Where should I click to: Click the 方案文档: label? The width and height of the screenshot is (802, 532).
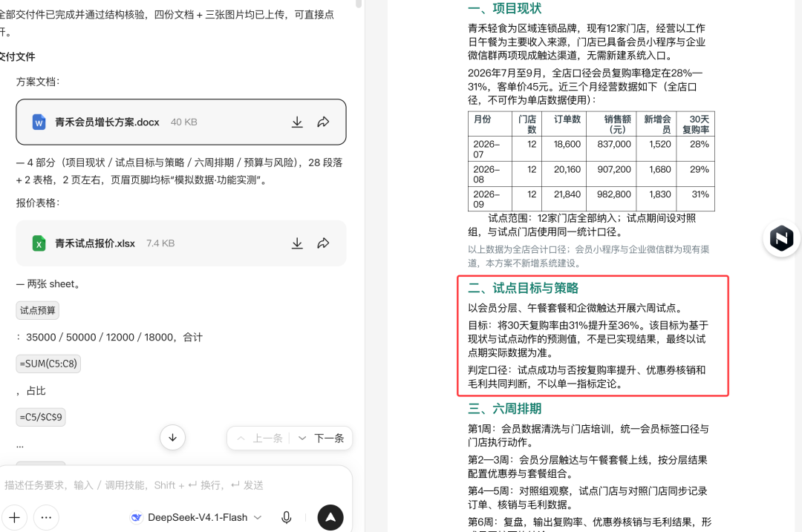tap(38, 82)
